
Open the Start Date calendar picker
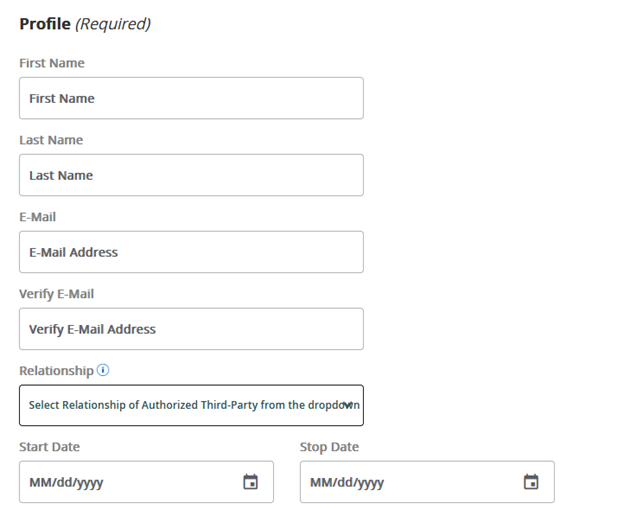(x=251, y=482)
